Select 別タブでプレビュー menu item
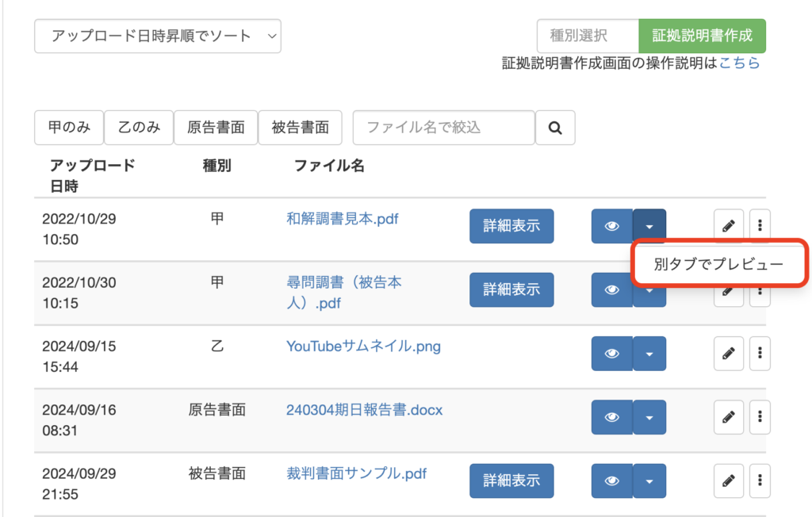Screen dimensions: 812x517 [718, 265]
